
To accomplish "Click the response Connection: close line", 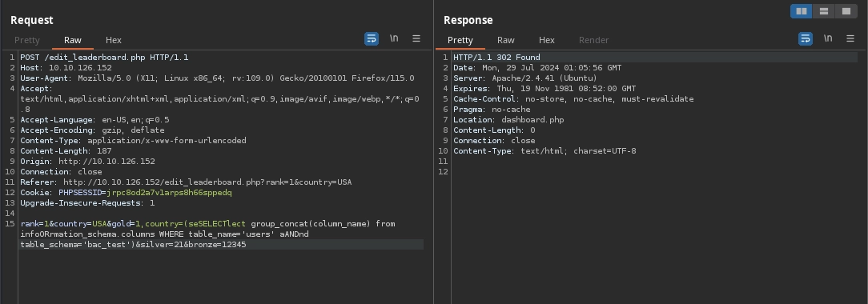I will pos(494,140).
